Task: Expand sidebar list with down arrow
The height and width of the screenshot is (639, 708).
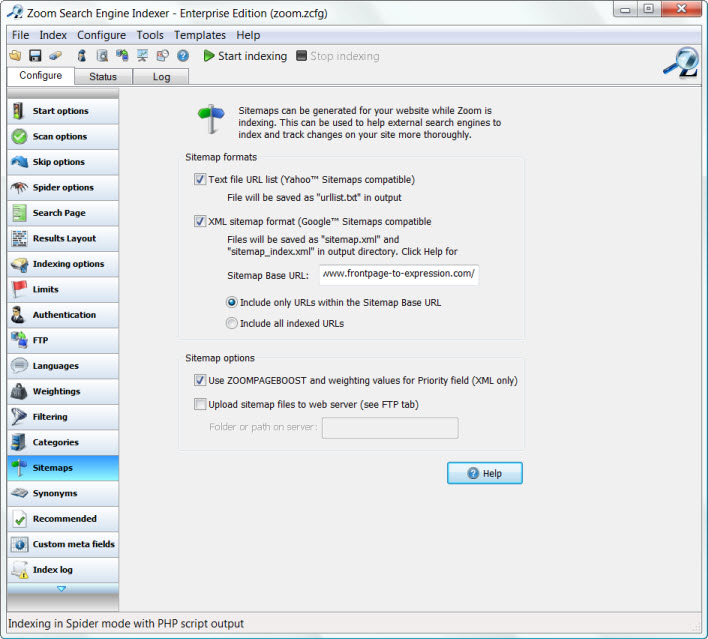Action: pos(62,588)
